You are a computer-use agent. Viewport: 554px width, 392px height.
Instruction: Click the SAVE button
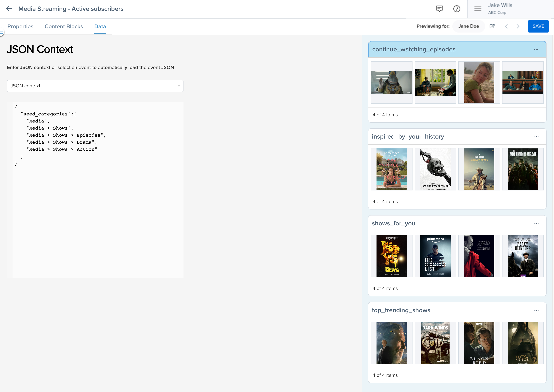(538, 26)
